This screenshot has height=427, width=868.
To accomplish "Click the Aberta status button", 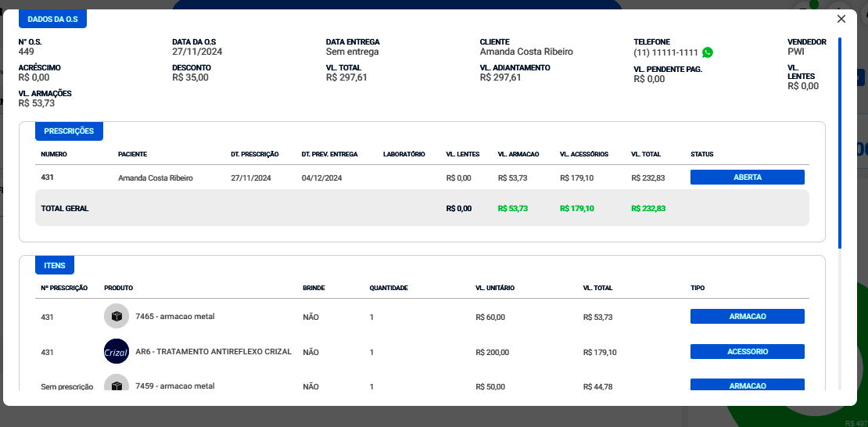I will [x=747, y=178].
